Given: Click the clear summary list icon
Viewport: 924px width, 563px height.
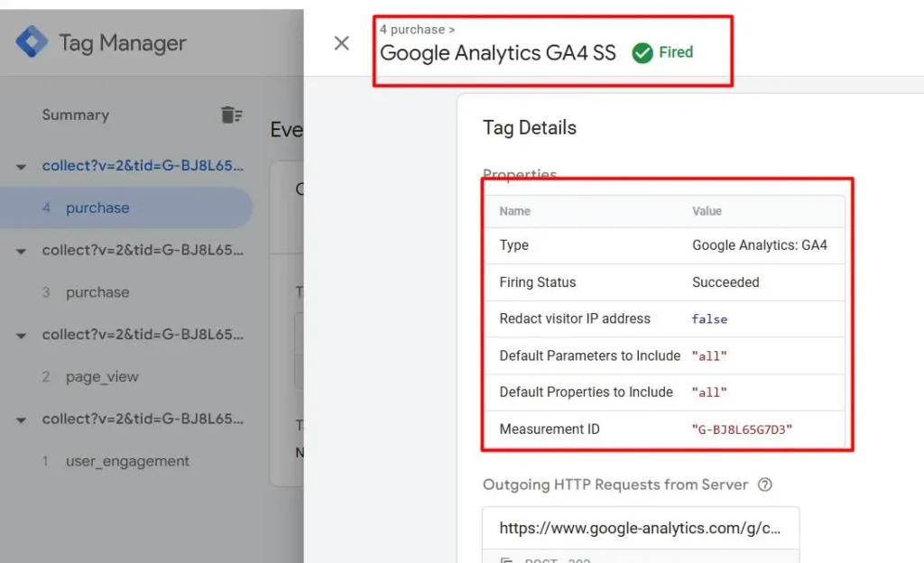Looking at the screenshot, I should (231, 115).
